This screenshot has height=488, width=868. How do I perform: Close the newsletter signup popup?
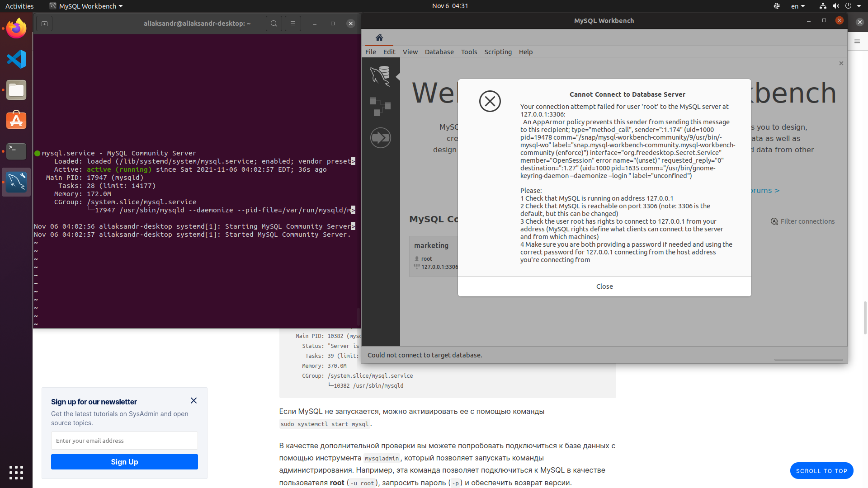pos(193,400)
